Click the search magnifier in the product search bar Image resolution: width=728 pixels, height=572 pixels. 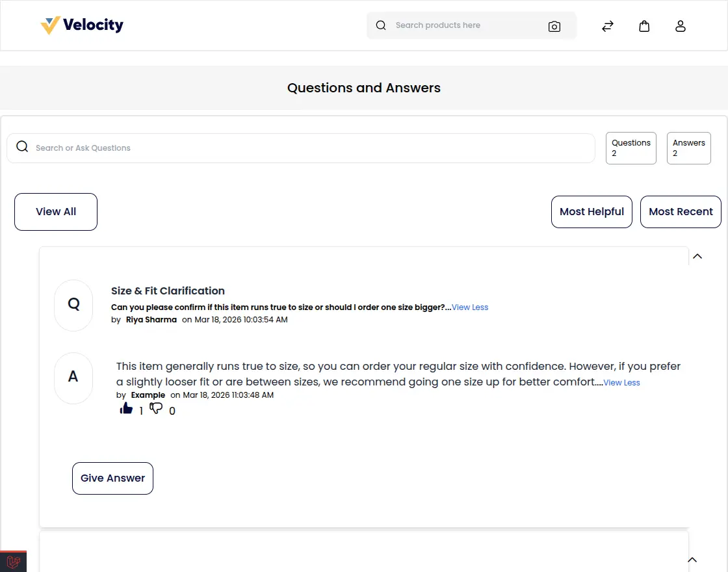click(x=381, y=25)
